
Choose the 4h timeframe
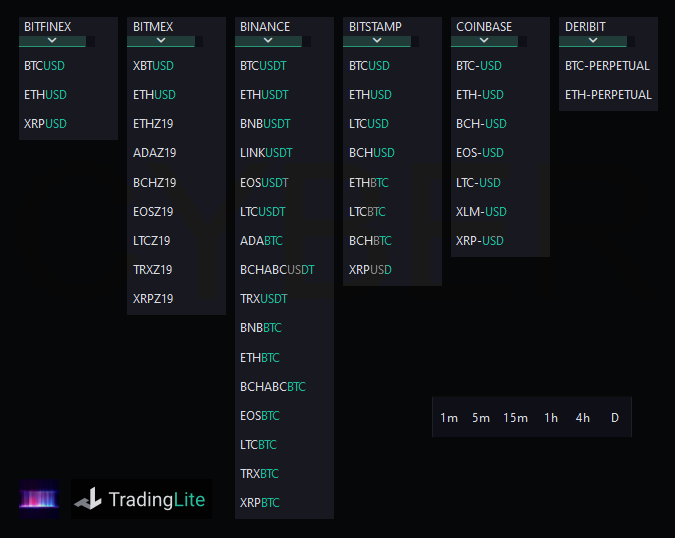pos(583,418)
